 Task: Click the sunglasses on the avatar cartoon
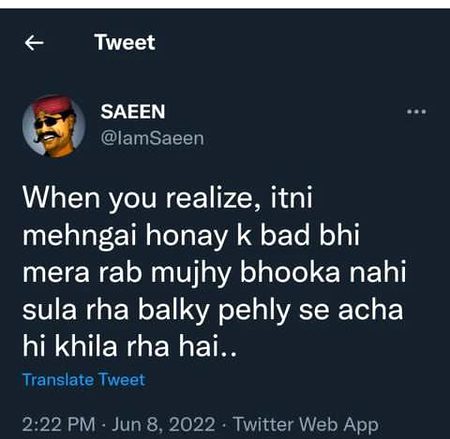tap(51, 121)
